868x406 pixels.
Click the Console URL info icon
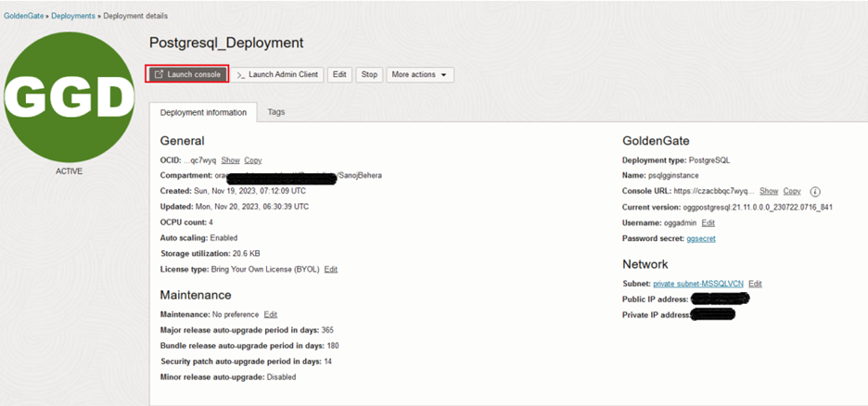click(x=815, y=191)
